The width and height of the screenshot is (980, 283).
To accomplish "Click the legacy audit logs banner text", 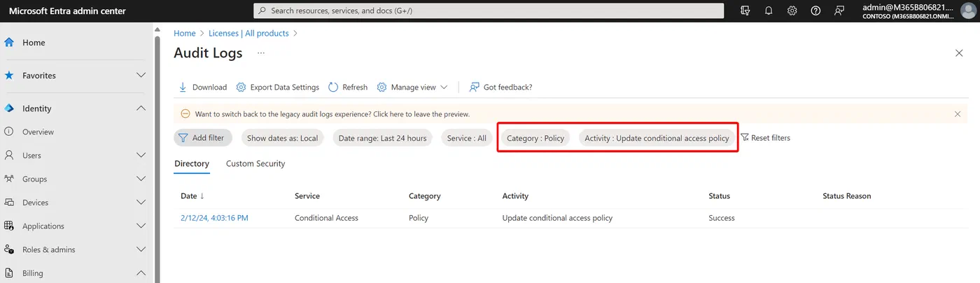I will (x=332, y=113).
